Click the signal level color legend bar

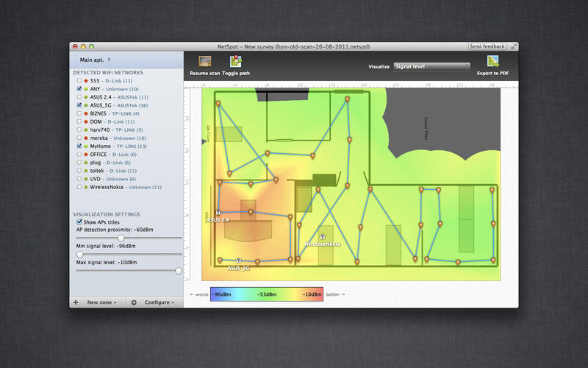coord(267,294)
